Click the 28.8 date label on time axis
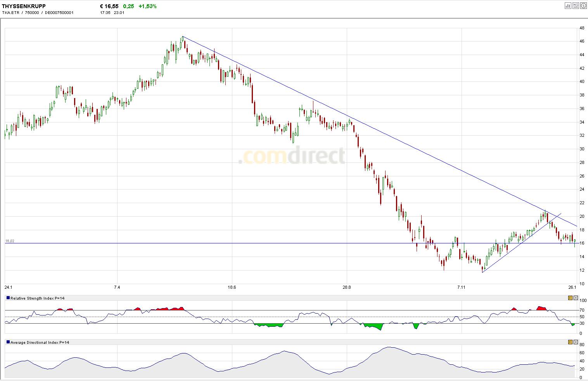This screenshot has width=588, height=381. coord(347,288)
